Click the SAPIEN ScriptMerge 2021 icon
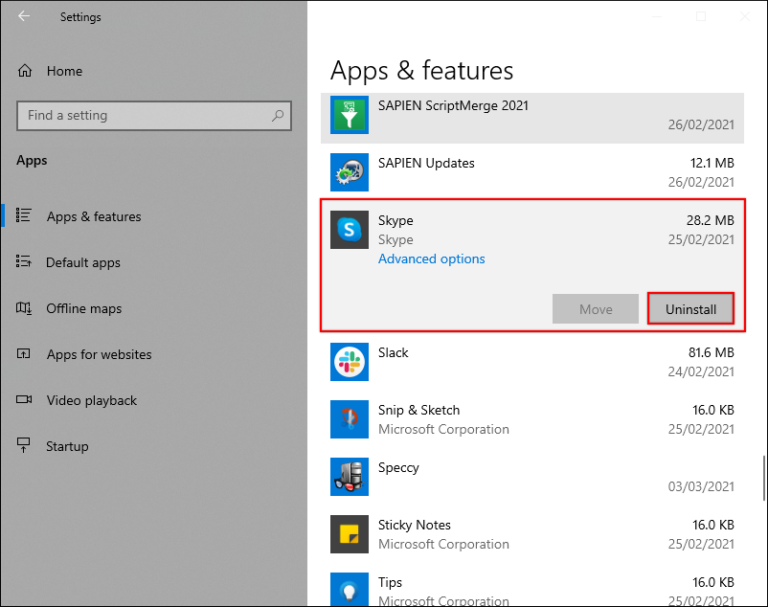The image size is (768, 607). click(349, 115)
